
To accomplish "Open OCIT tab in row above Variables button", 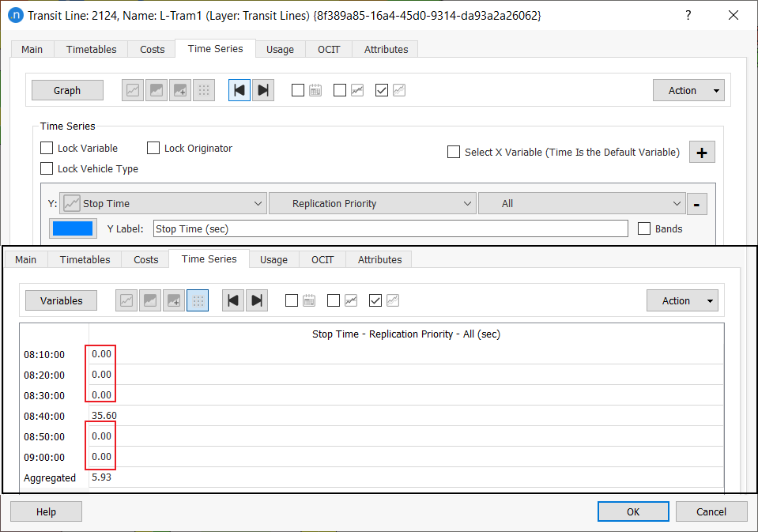I will 322,259.
